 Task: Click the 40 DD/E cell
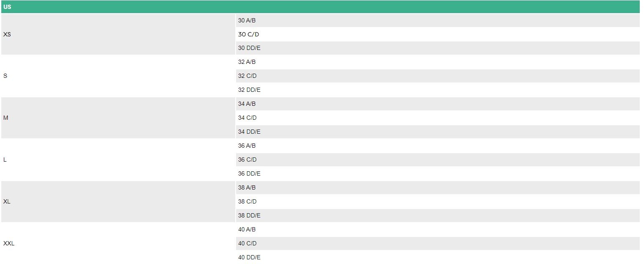(x=438, y=258)
